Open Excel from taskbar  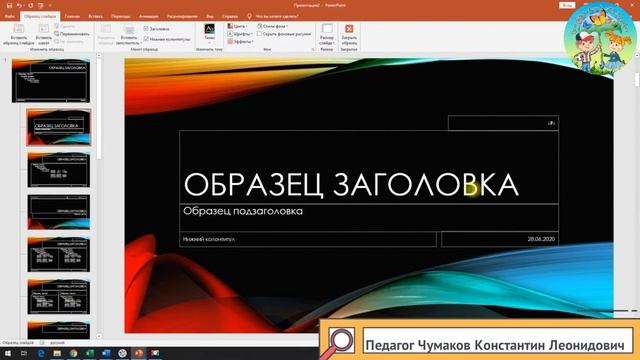point(90,353)
